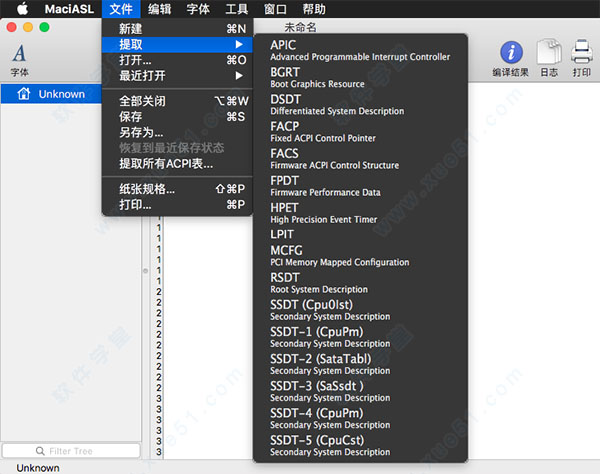Select the Unknown home tree item

(x=51, y=94)
